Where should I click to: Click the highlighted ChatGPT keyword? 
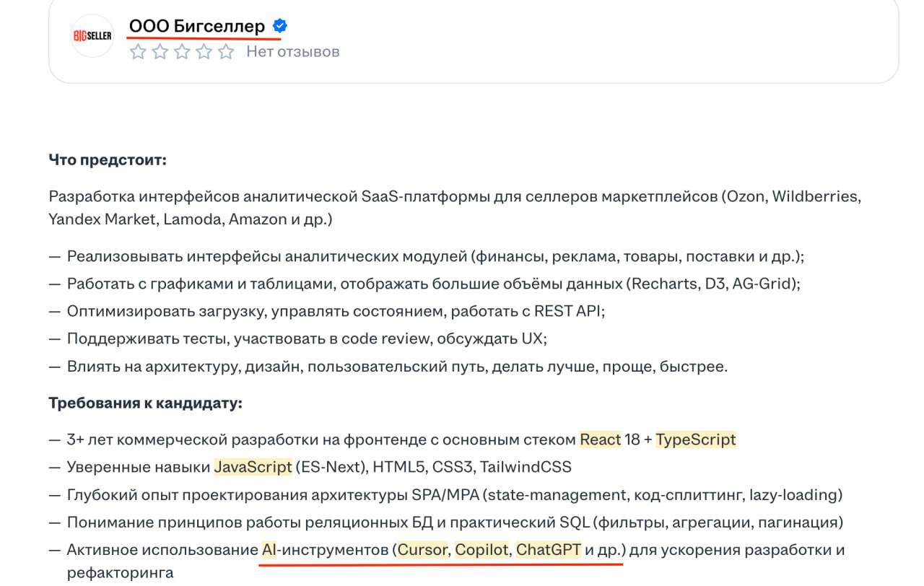549,550
